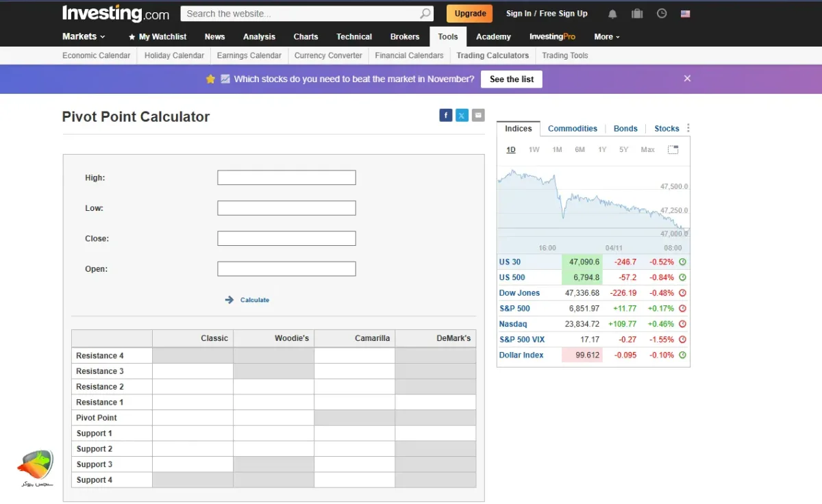
Task: Click the star next to My Watchlist
Action: [132, 37]
